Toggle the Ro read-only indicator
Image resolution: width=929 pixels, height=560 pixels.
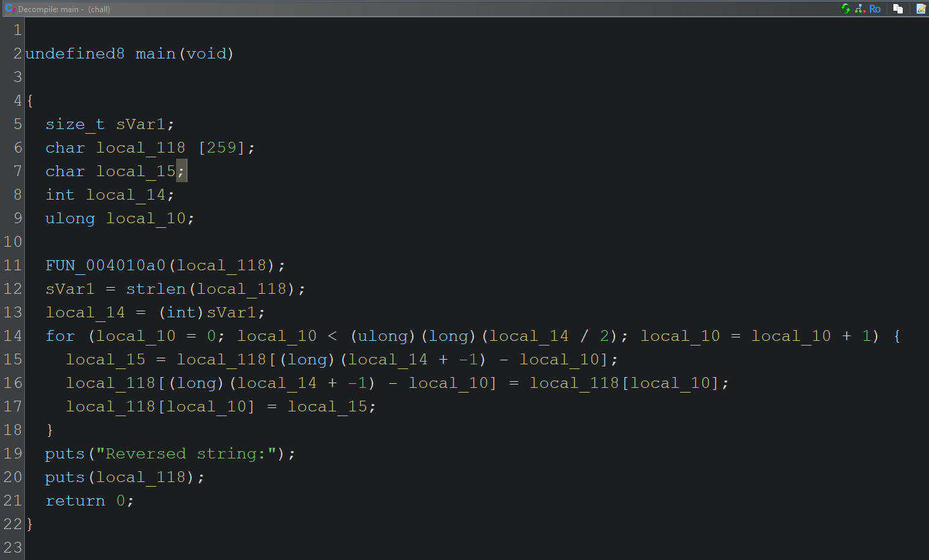875,9
